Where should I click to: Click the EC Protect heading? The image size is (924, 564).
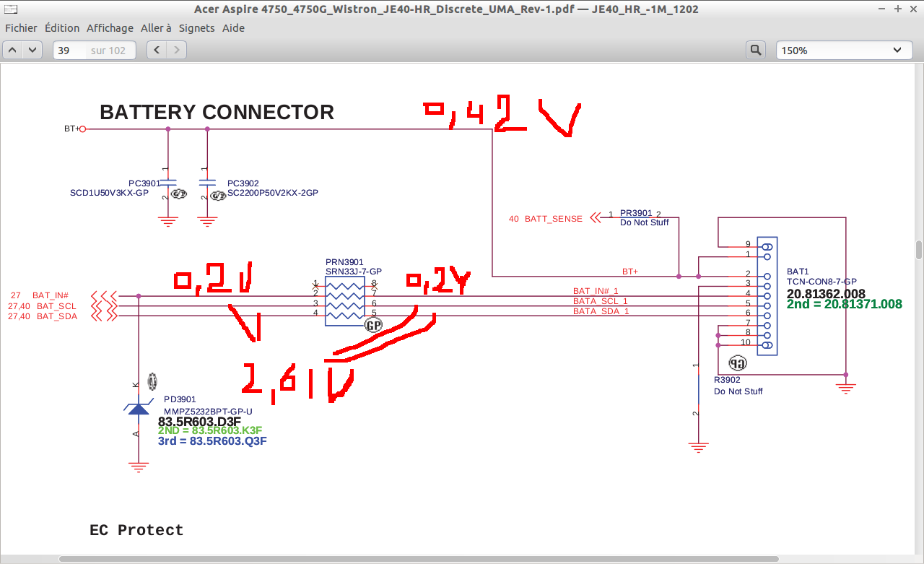click(x=136, y=531)
